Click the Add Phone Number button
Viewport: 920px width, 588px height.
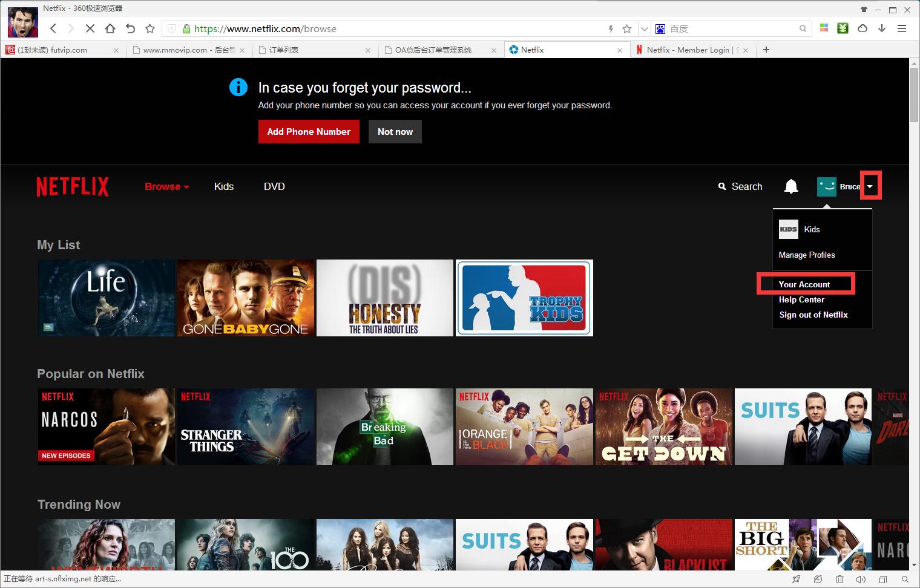(309, 131)
